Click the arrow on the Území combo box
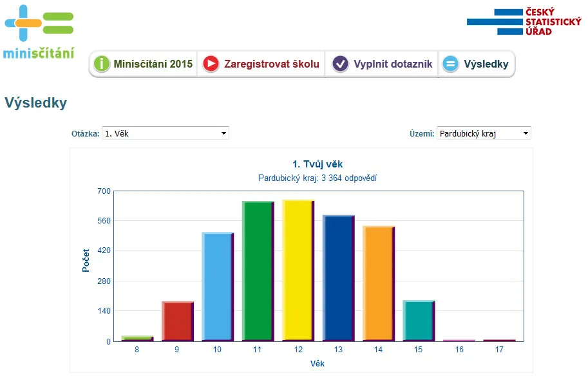Screen dimensions: 588x378 click(x=526, y=133)
